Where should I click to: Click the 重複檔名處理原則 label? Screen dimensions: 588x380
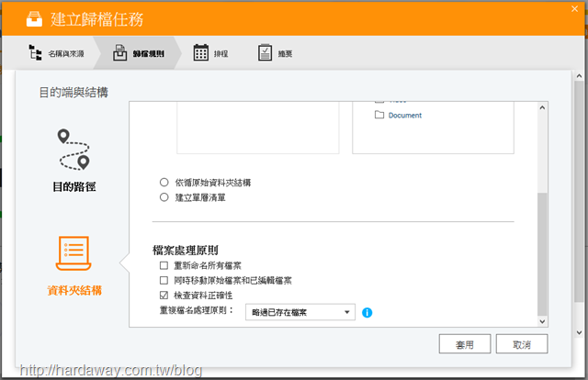[196, 310]
